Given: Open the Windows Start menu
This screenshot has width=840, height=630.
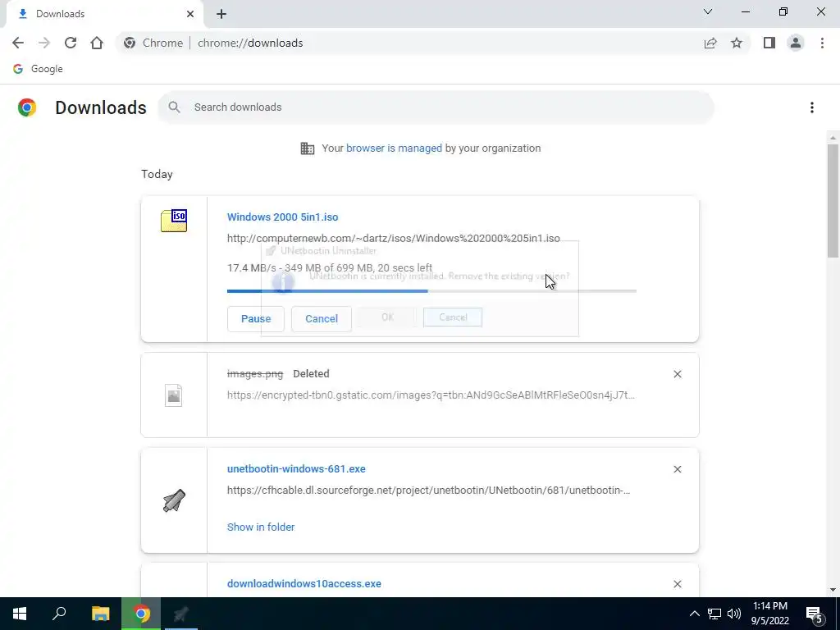Looking at the screenshot, I should click(20, 614).
